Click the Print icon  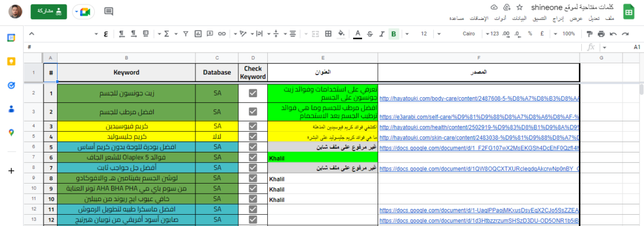(601, 34)
